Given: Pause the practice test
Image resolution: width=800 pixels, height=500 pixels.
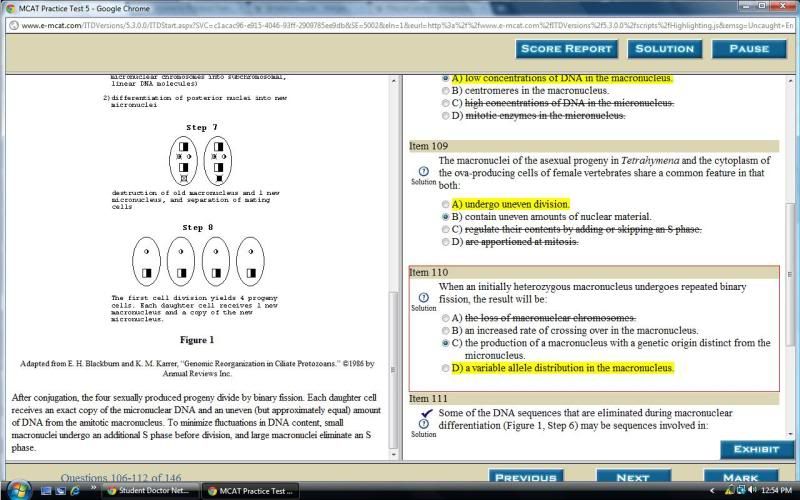Looking at the screenshot, I should tap(749, 49).
